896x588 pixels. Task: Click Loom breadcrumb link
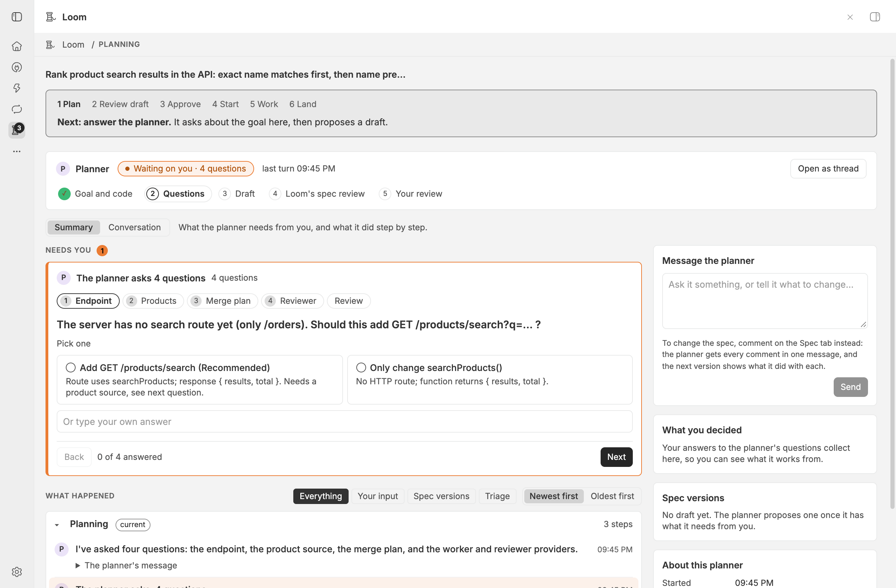point(73,44)
